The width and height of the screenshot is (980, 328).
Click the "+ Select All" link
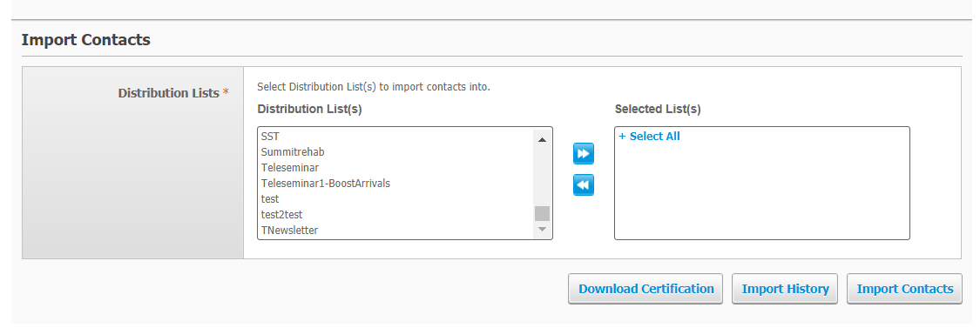[x=649, y=137]
